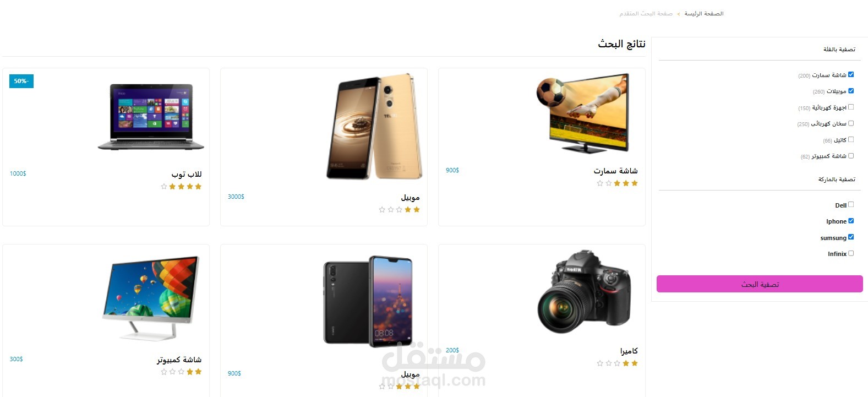This screenshot has width=868, height=397.
Task: Click the first star under شاشة سمارت rating
Action: point(635,183)
